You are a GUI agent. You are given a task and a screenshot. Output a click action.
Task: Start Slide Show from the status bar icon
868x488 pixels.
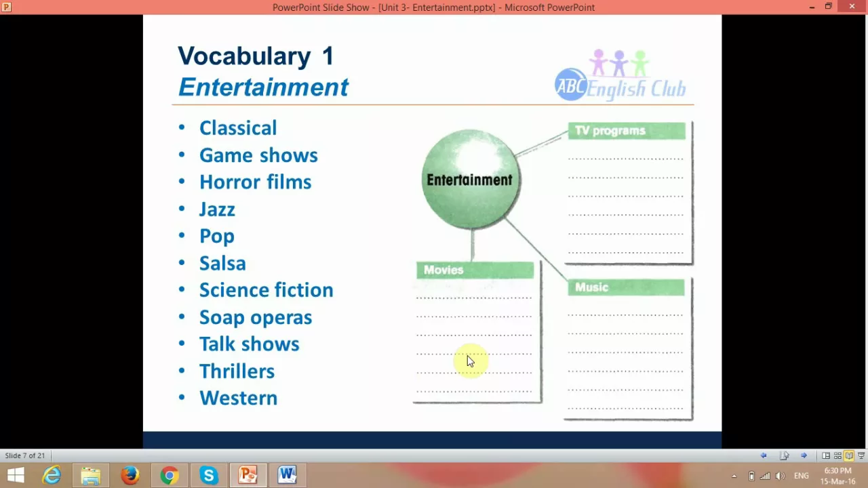coord(861,455)
